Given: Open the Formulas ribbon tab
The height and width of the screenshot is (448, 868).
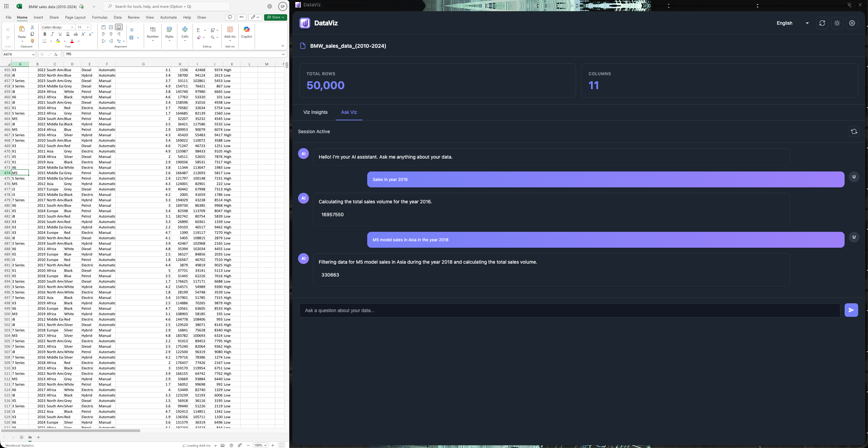Looking at the screenshot, I should [100, 17].
